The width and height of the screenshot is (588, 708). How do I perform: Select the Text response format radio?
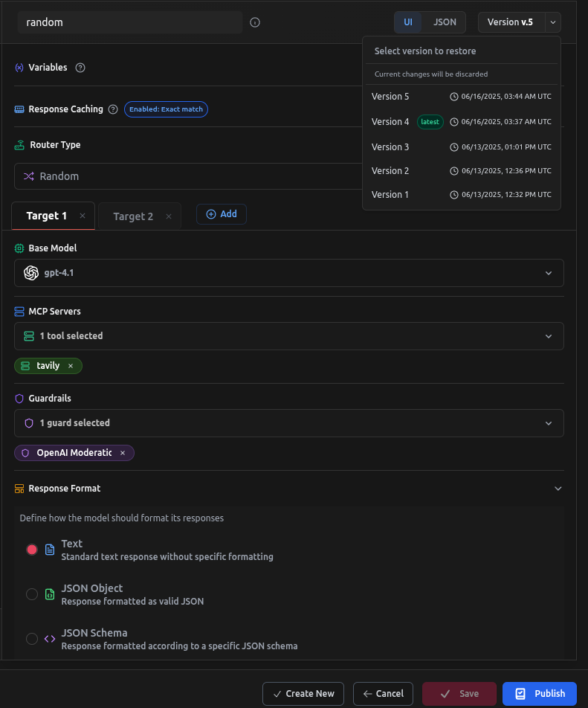[x=32, y=550]
